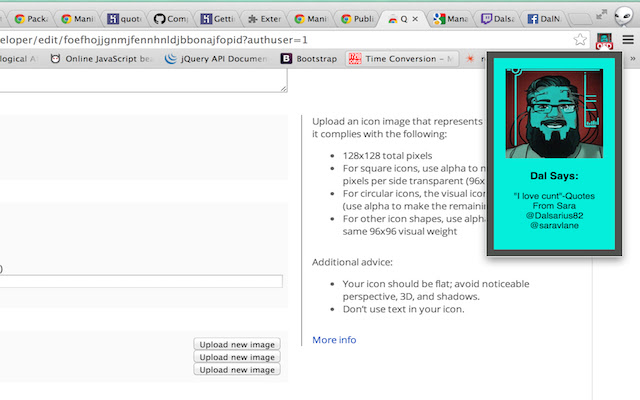Open Time Conversion bookmark
The width and height of the screenshot is (640, 400).
coord(402,59)
